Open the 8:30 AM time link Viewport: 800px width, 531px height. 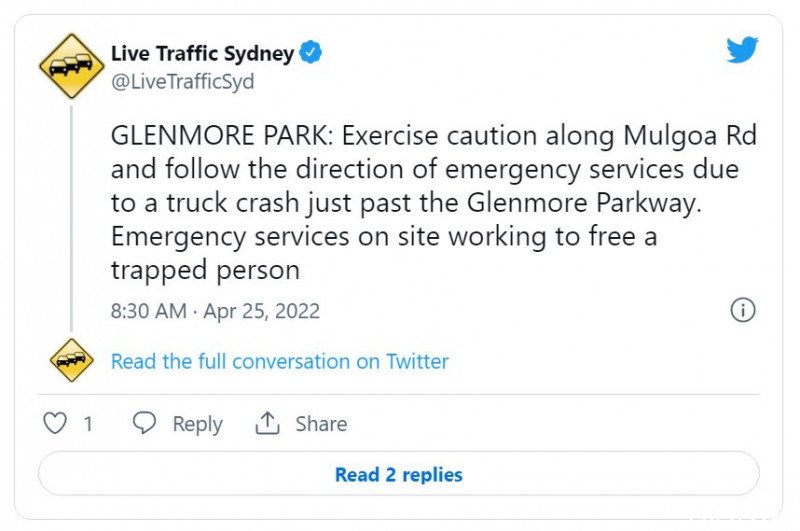click(x=149, y=311)
